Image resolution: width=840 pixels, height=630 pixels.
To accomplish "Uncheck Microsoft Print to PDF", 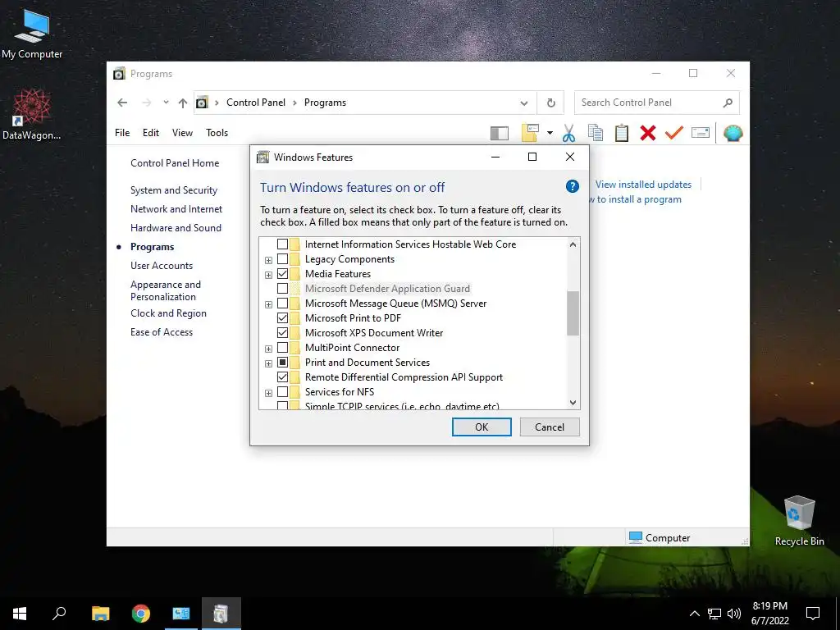I will pyautogui.click(x=282, y=318).
